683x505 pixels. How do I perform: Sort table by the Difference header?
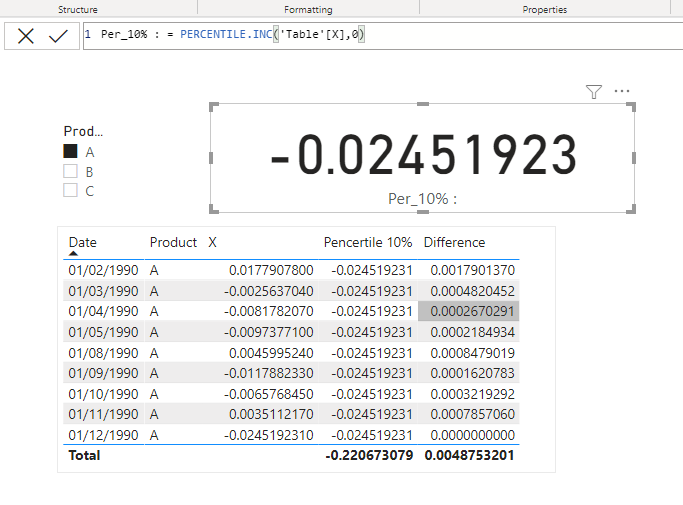[x=454, y=242]
